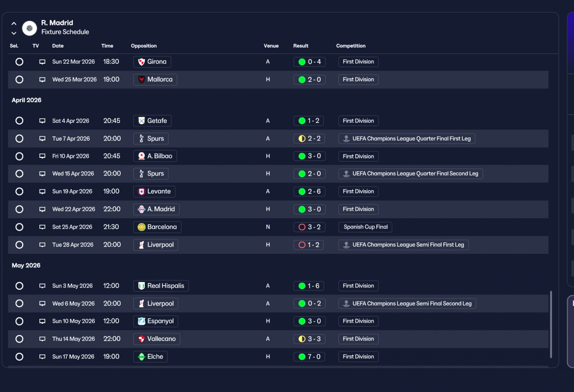Click the Opposition column header
The image size is (574, 392).
click(x=144, y=46)
